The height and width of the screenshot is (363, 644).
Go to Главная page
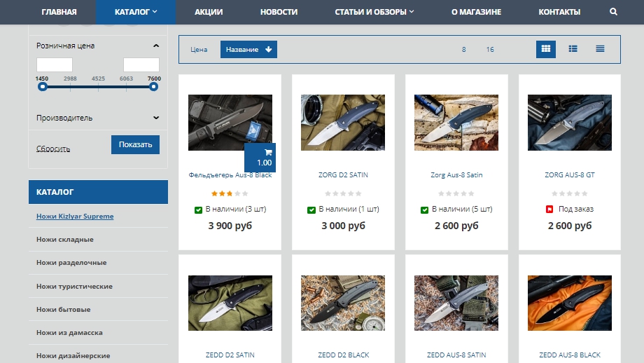[59, 12]
